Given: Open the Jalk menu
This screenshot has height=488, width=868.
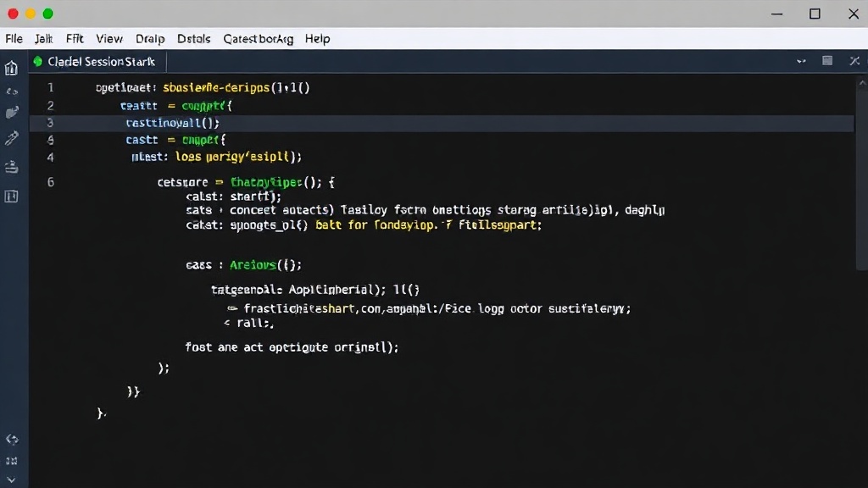Looking at the screenshot, I should (43, 39).
